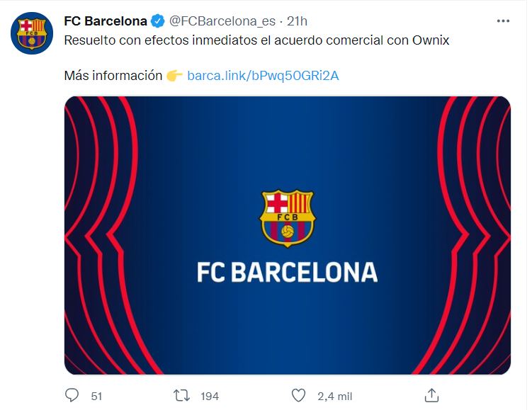The width and height of the screenshot is (532, 410).
Task: Open the barca.link/bPwq50GRi2A link
Action: 263,76
